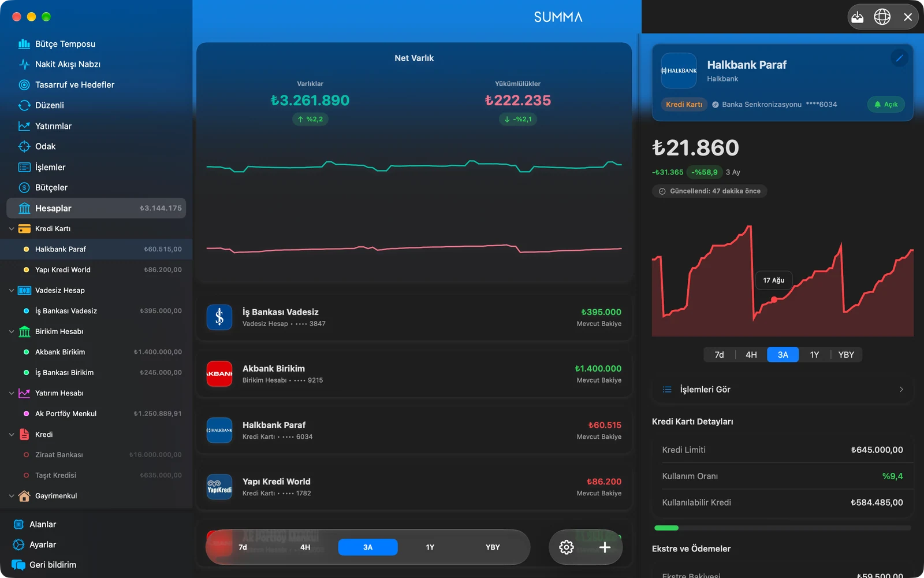Screen dimensions: 924x578
Task: Click the Kullanılabilir Kredi value ₺584.485,00
Action: coord(877,503)
